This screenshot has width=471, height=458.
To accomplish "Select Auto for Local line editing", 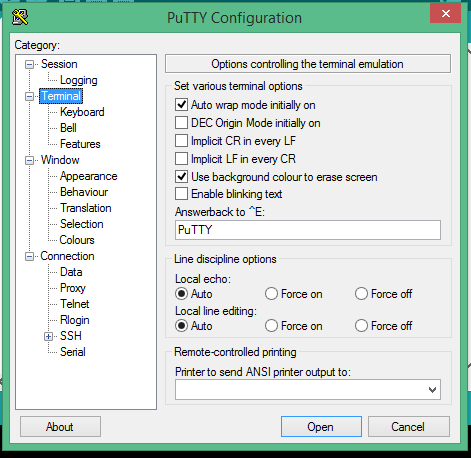I will (x=181, y=325).
